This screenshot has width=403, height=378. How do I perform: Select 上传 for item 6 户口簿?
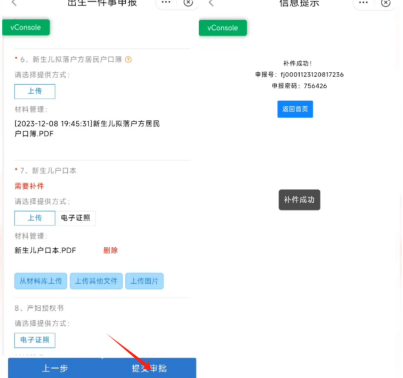(x=35, y=91)
